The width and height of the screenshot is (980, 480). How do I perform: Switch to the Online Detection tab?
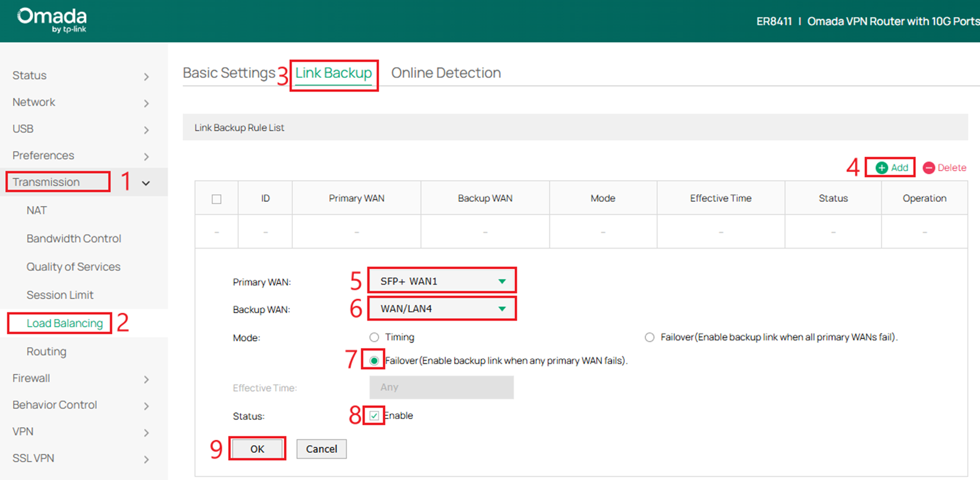tap(446, 72)
